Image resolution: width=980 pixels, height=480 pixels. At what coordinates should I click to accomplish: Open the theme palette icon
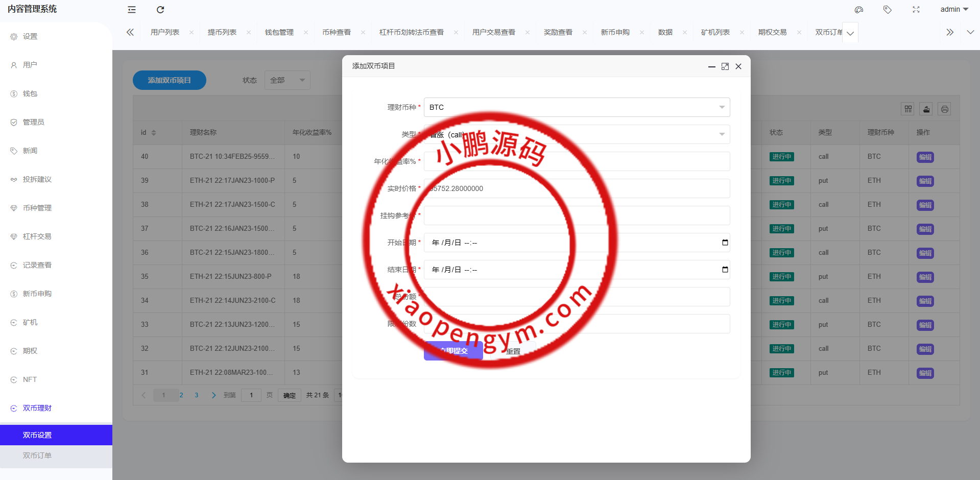[859, 10]
